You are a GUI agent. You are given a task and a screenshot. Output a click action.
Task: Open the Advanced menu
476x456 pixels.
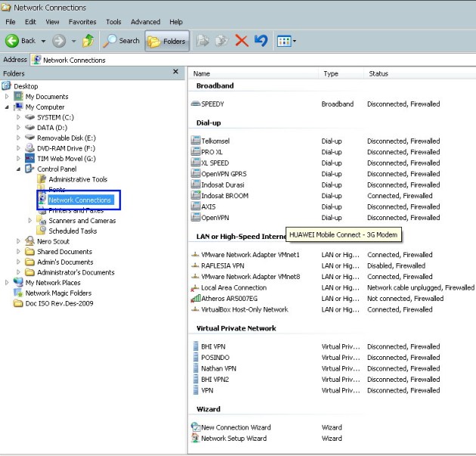click(145, 22)
